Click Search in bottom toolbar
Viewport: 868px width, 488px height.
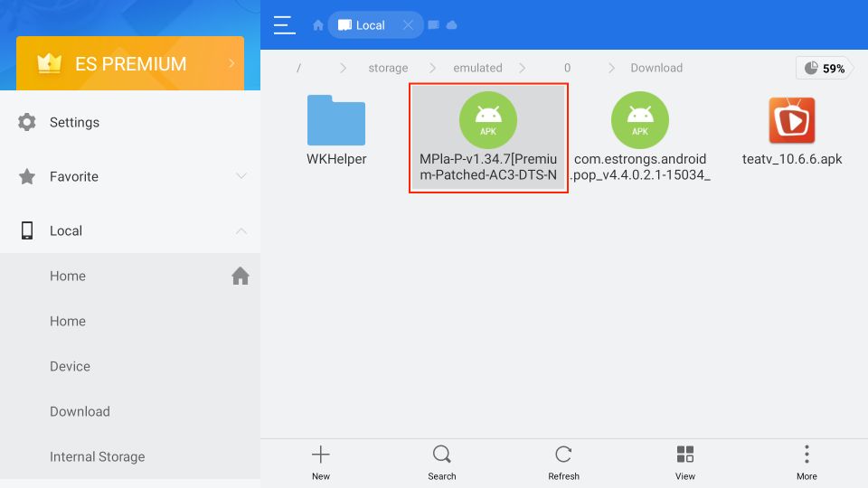[x=442, y=463]
